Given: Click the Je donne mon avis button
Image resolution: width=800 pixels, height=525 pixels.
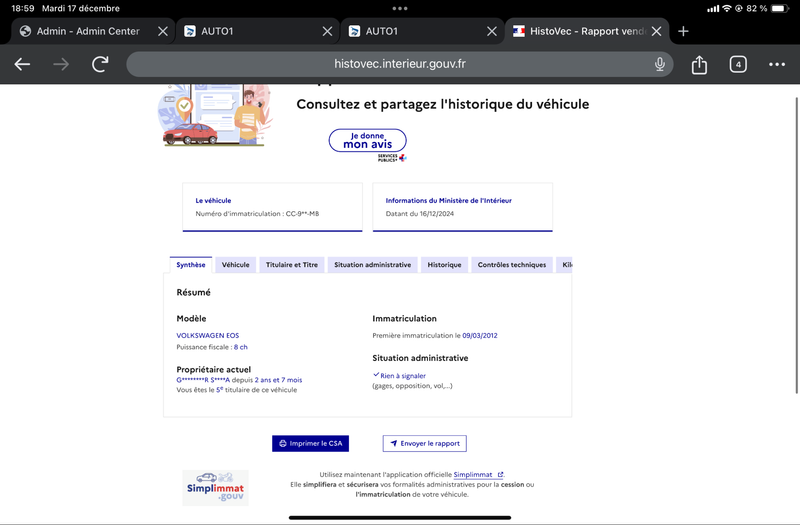Looking at the screenshot, I should [x=367, y=140].
